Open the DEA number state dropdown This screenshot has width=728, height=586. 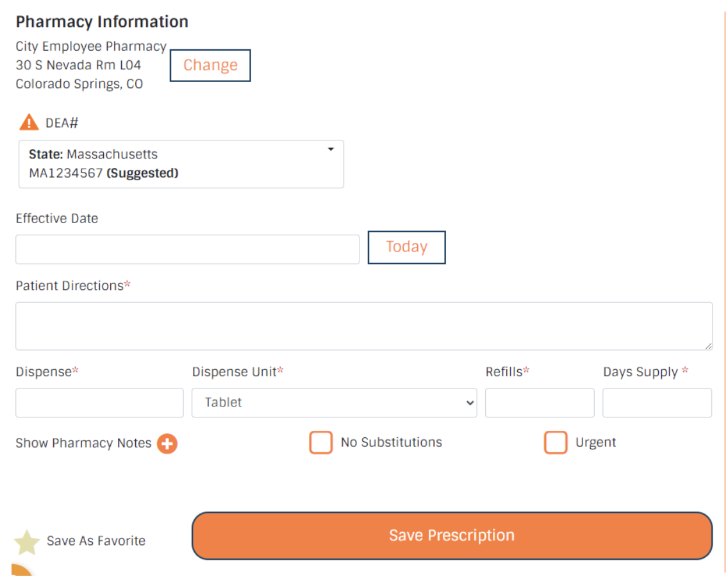pyautogui.click(x=181, y=164)
